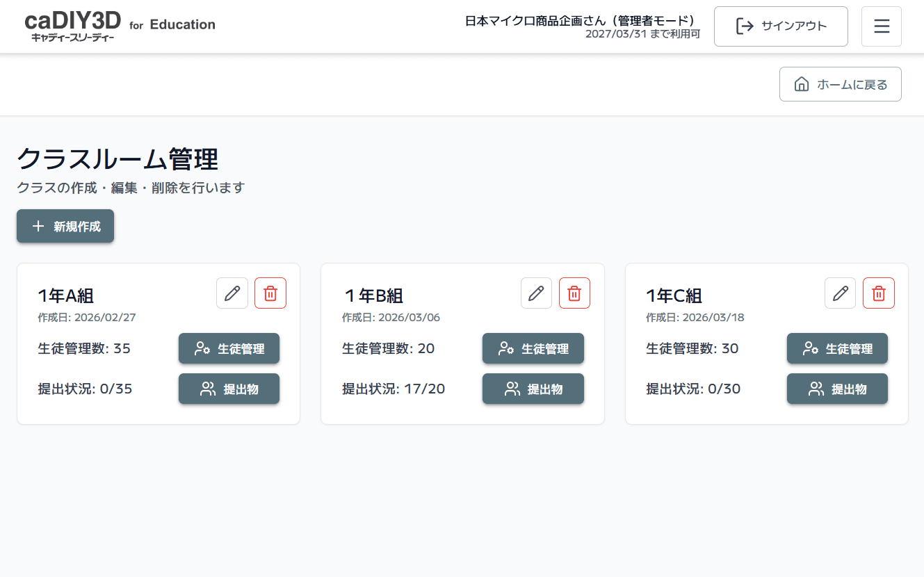Viewport: 924px width, 577px height.
Task: Create a new class with 新規作成
Action: 65,227
